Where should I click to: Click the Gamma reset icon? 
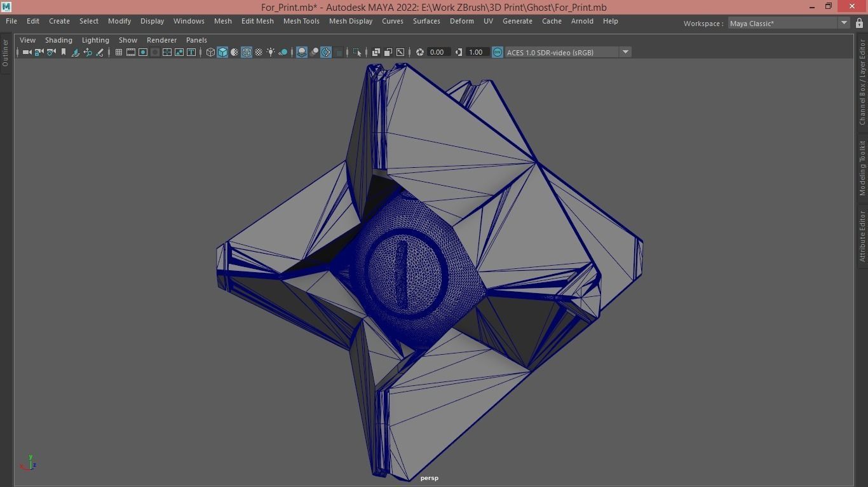coord(459,52)
